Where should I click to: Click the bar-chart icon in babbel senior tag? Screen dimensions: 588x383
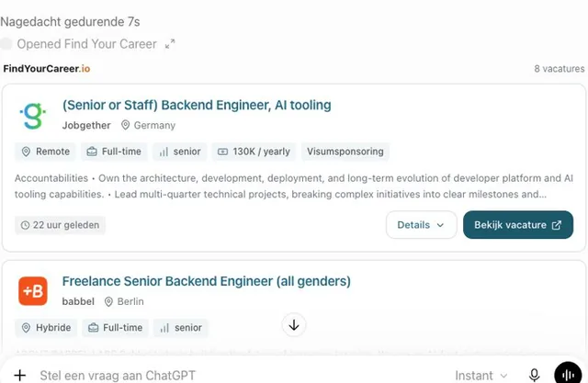(164, 328)
